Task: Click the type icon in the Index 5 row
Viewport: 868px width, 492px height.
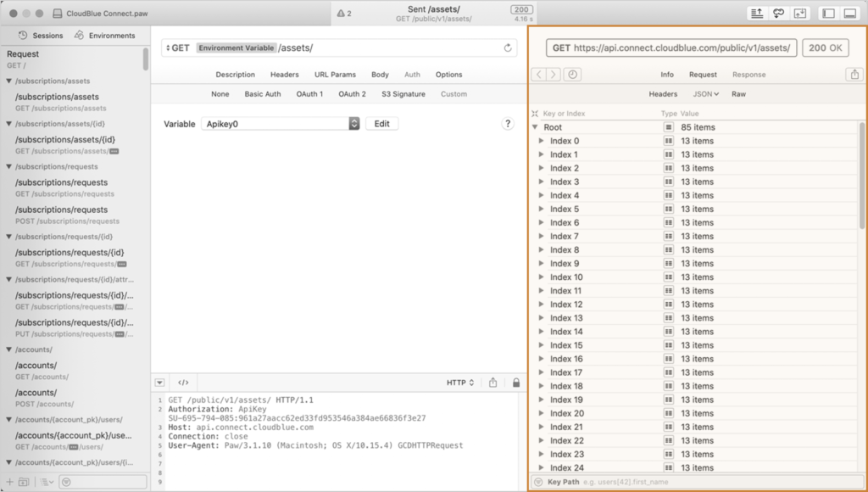Action: coord(669,209)
